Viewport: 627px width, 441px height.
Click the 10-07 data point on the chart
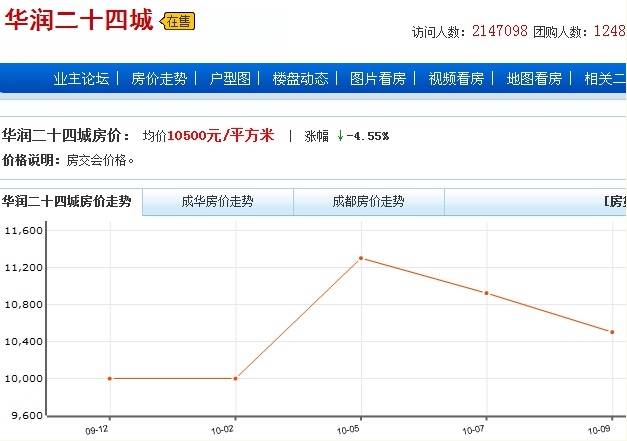tap(487, 293)
